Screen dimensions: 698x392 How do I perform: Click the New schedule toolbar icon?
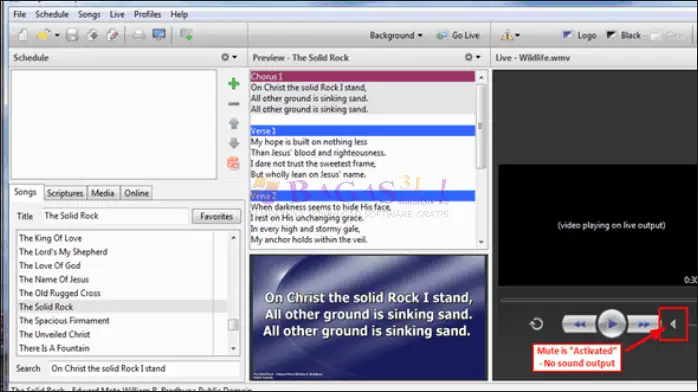tap(23, 35)
